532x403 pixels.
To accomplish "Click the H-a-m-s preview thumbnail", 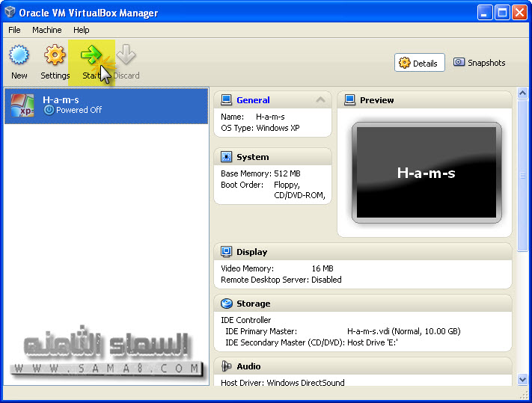I will tap(426, 173).
